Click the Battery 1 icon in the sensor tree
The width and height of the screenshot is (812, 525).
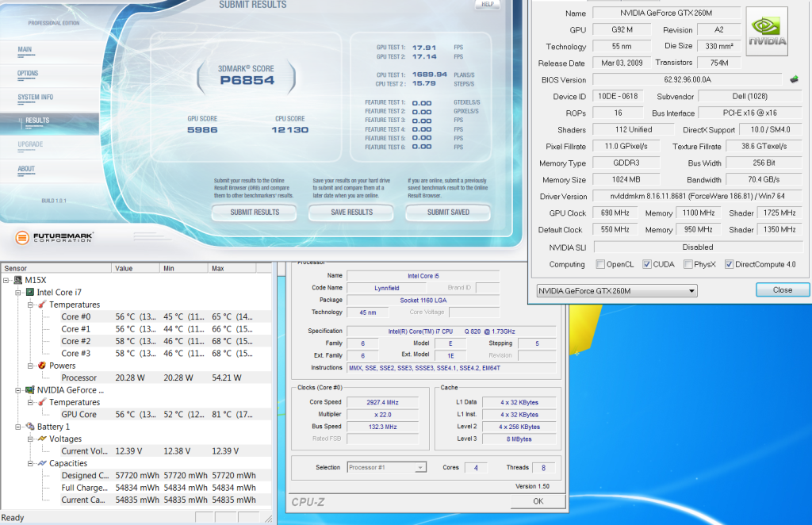tap(30, 427)
